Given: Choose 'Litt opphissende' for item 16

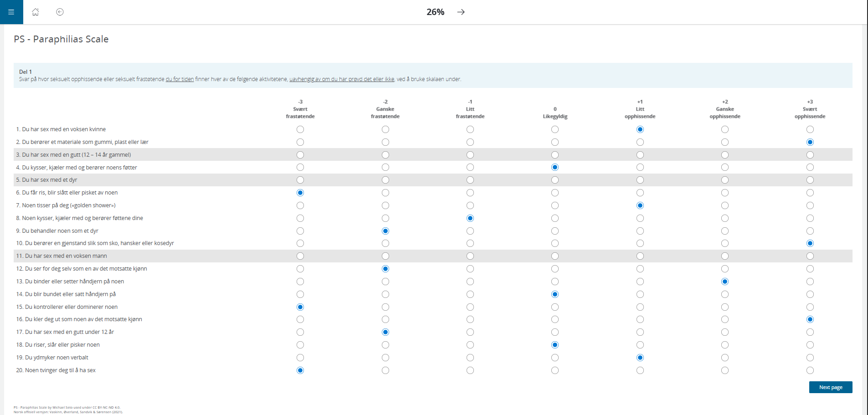Looking at the screenshot, I should click(640, 319).
